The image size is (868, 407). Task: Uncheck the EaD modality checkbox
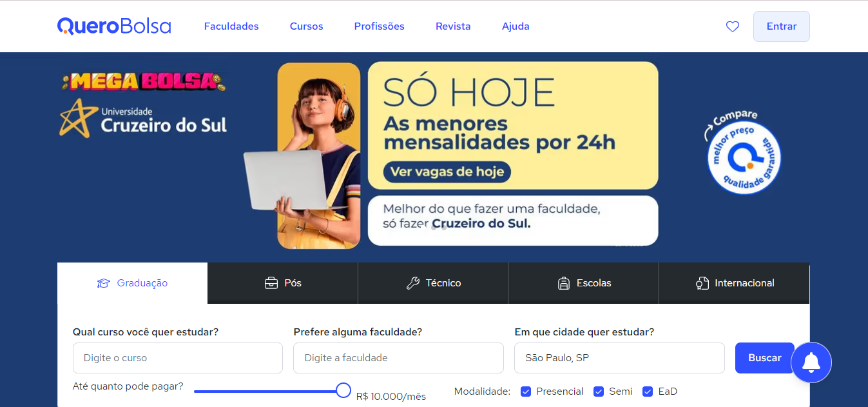648,392
